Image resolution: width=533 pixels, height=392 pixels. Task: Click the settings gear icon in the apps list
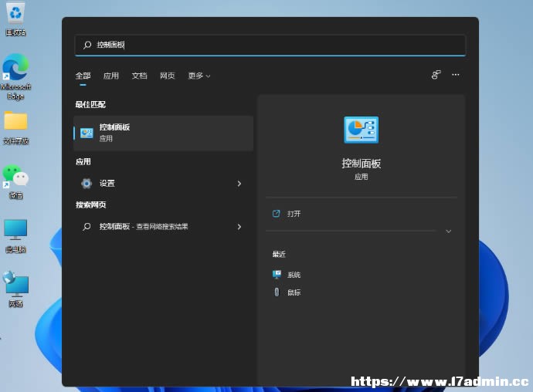coord(87,184)
